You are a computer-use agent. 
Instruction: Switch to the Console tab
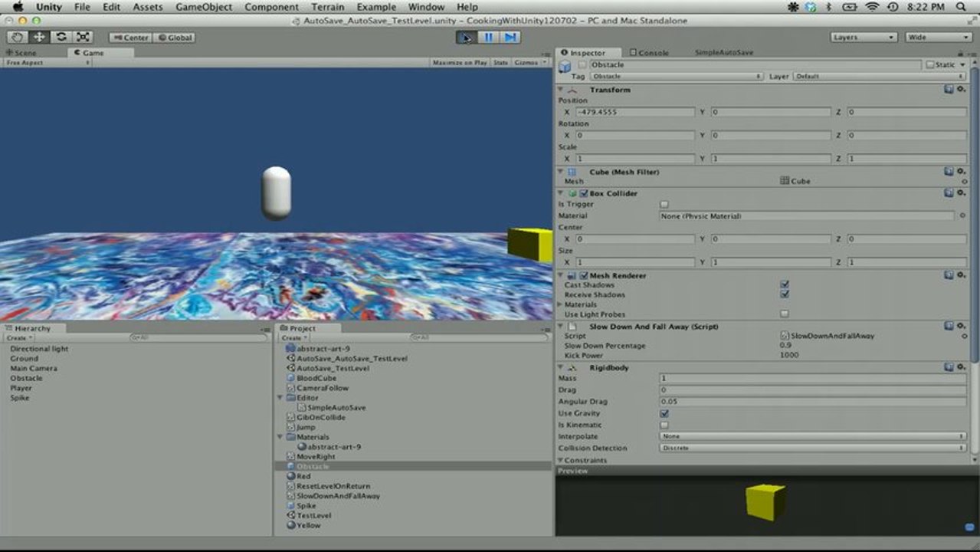click(x=649, y=53)
